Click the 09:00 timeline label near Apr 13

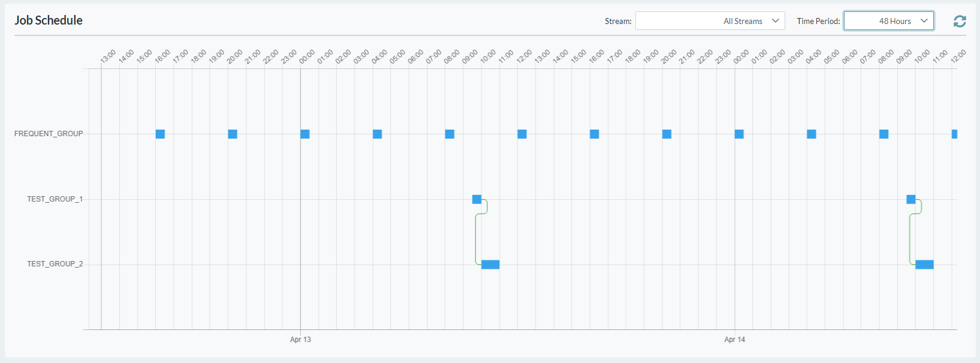471,54
